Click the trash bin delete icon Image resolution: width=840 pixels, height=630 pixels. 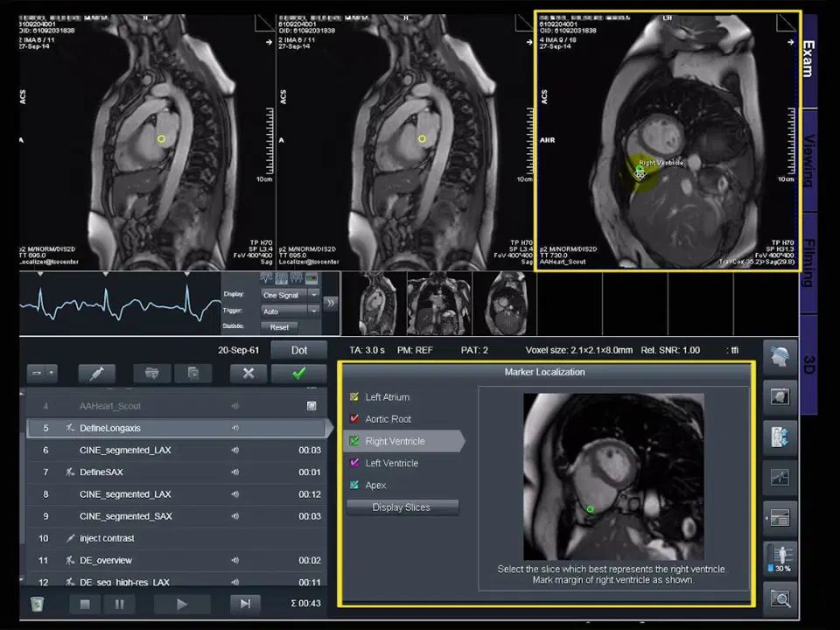pos(37,604)
